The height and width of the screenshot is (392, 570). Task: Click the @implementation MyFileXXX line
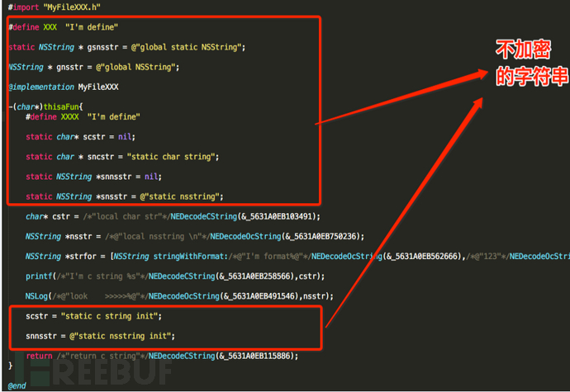coord(64,87)
